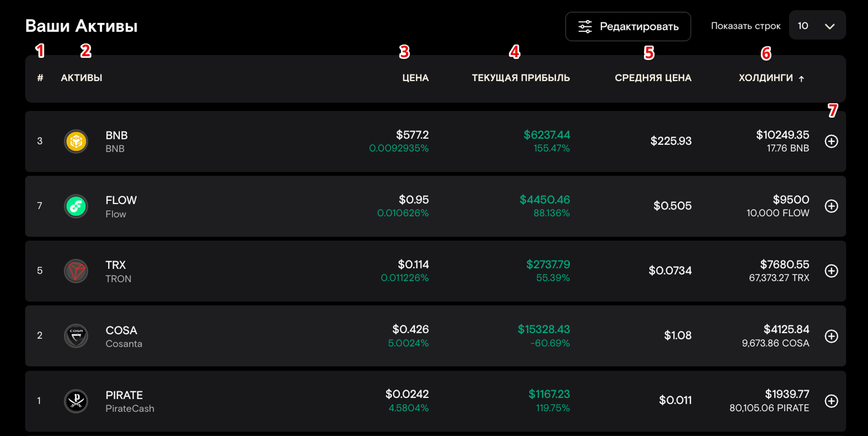868x436 pixels.
Task: Expand the BNB row plus icon
Action: (831, 141)
